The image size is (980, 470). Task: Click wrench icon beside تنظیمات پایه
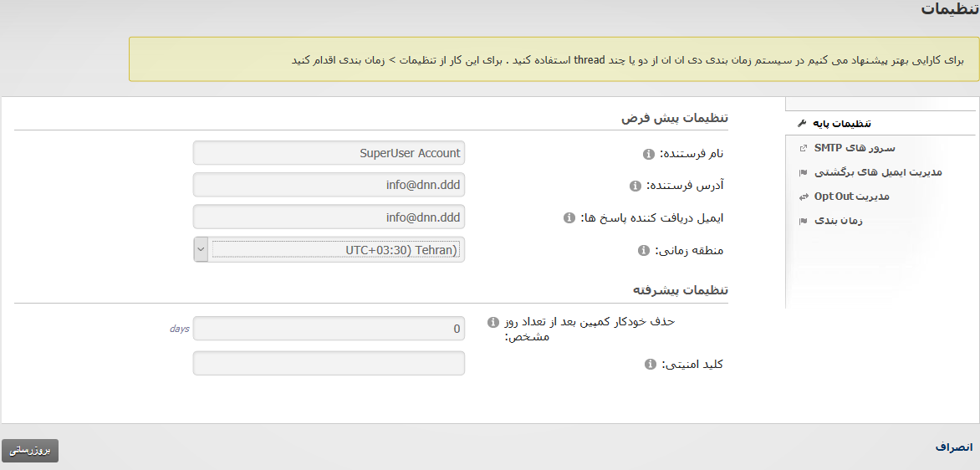click(803, 124)
